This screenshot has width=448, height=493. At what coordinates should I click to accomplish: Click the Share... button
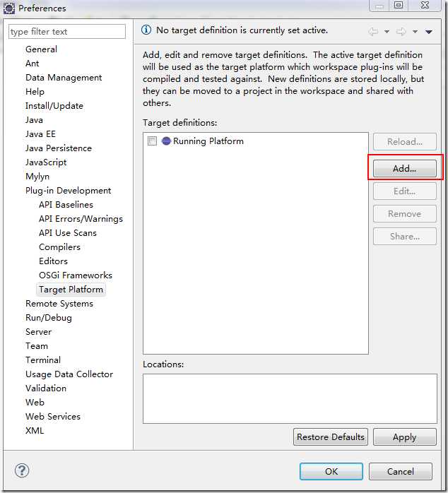[x=405, y=237]
